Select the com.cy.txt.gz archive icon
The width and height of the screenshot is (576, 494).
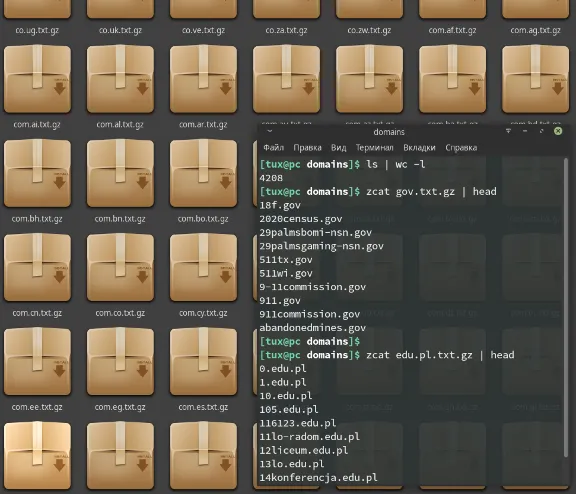[x=203, y=267]
